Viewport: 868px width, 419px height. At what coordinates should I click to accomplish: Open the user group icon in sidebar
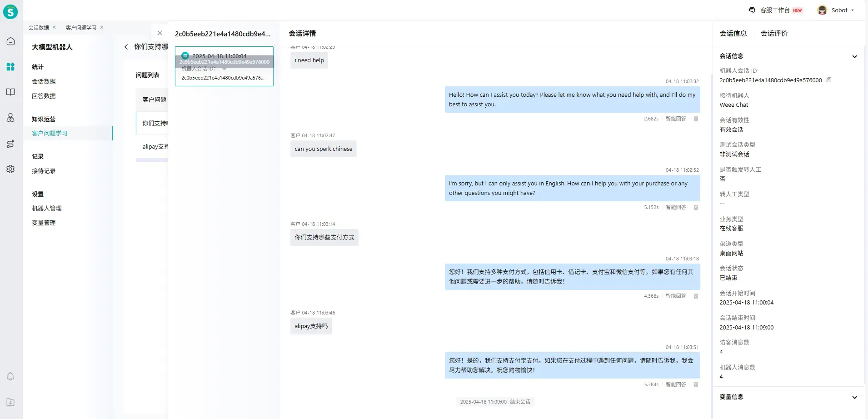pos(10,118)
